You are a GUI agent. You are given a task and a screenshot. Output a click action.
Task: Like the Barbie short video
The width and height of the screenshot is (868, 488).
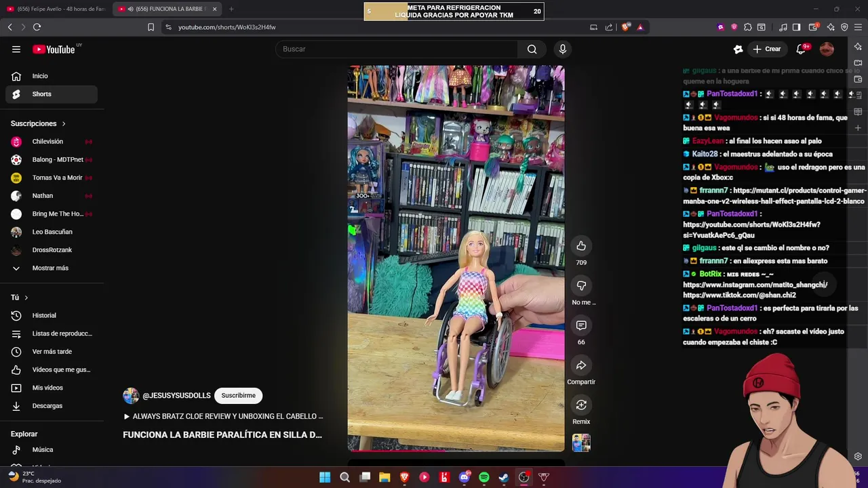[x=581, y=246]
